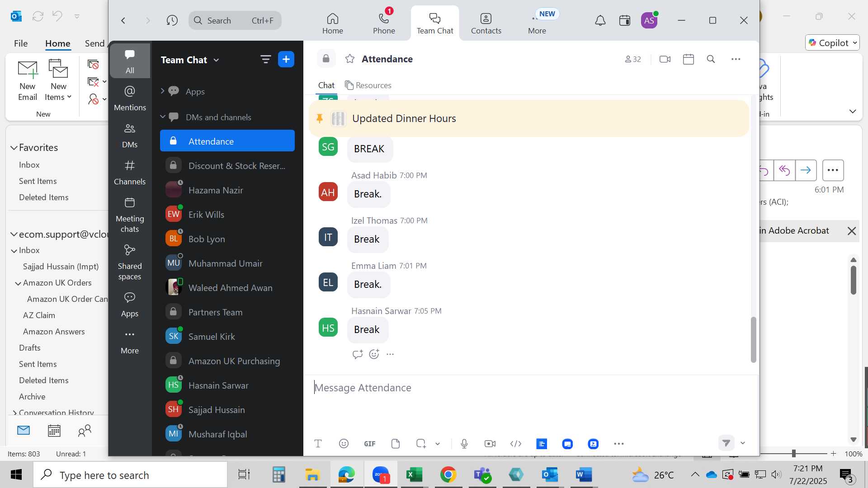Open the GIF picker
Image resolution: width=868 pixels, height=488 pixels.
pyautogui.click(x=369, y=444)
